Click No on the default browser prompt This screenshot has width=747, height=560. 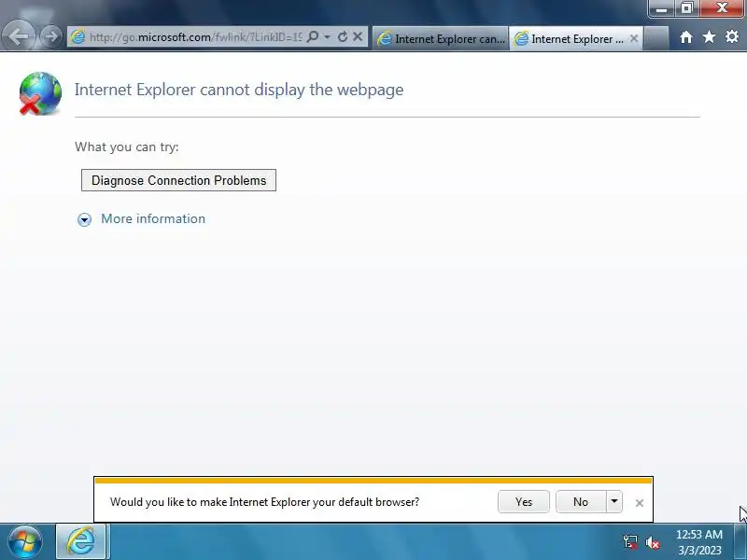click(x=581, y=502)
